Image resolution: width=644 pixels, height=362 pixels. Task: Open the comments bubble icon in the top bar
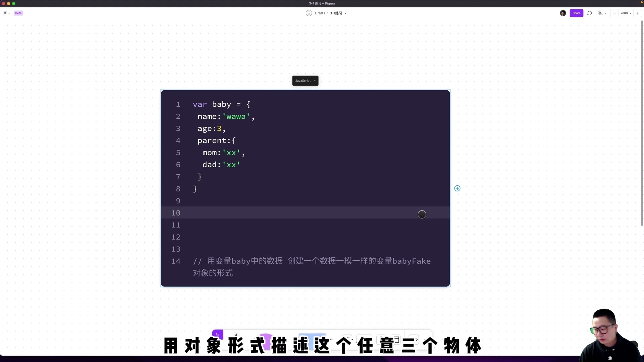(x=589, y=13)
